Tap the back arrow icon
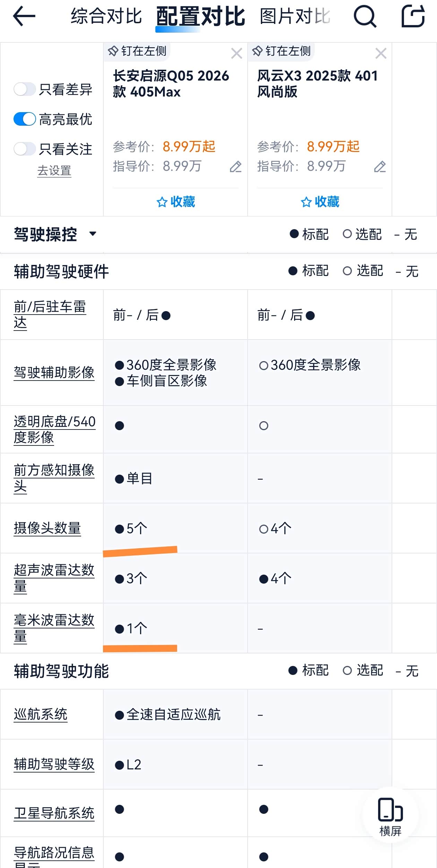The height and width of the screenshot is (868, 437). click(x=24, y=16)
